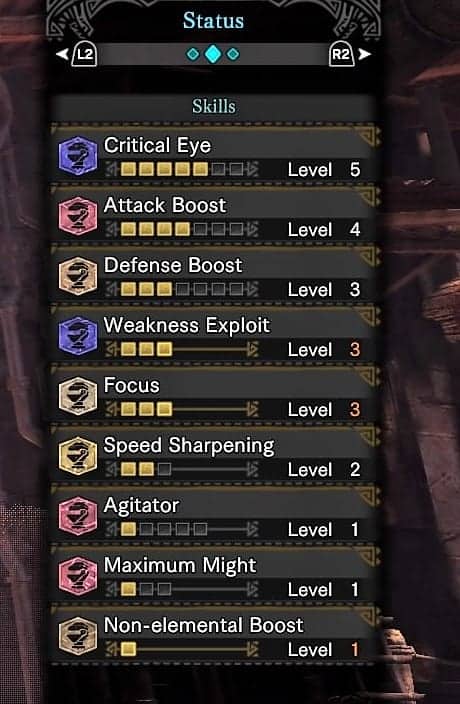This screenshot has width=460, height=704.
Task: Click the highlighted center page diamond
Action: (213, 54)
